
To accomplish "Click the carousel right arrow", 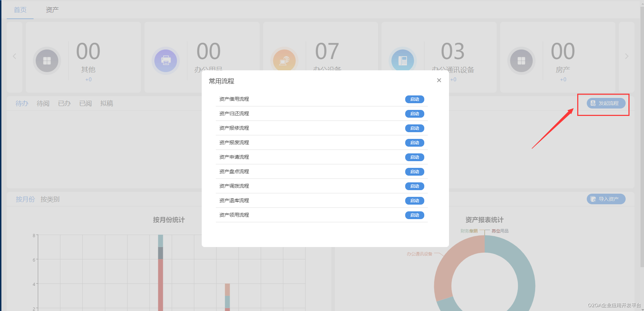I will 627,56.
